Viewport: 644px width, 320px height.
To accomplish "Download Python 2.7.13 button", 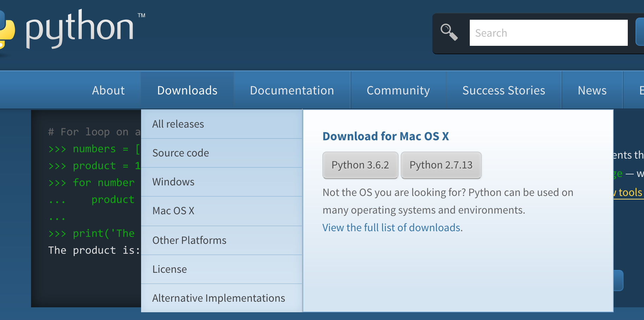I will (441, 165).
